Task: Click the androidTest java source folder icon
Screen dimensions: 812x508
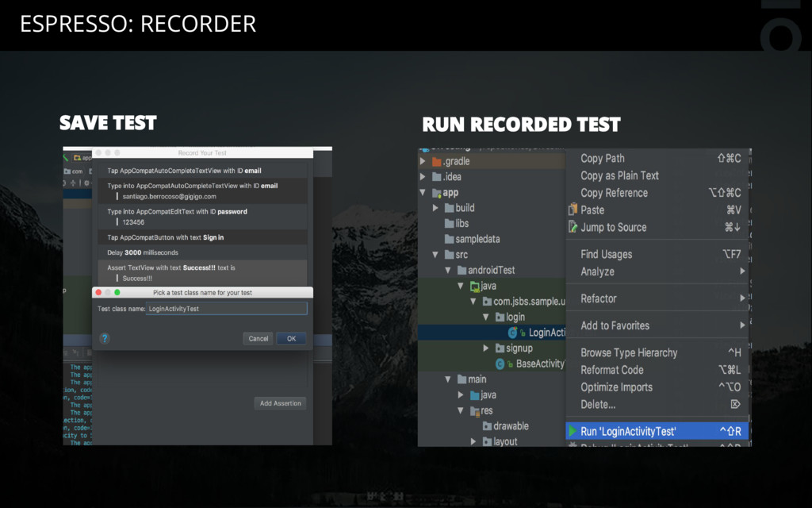Action: [474, 286]
